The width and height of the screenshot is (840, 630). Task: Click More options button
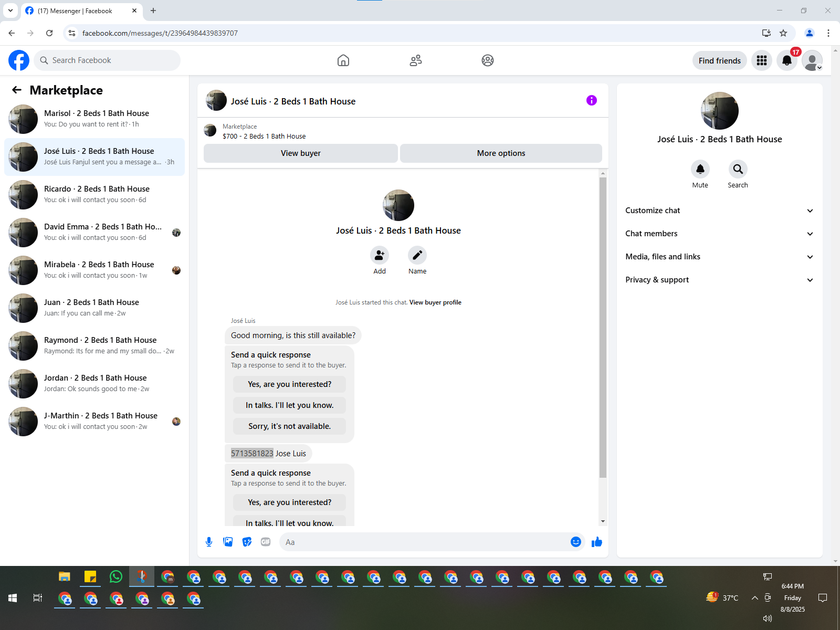[x=501, y=153]
